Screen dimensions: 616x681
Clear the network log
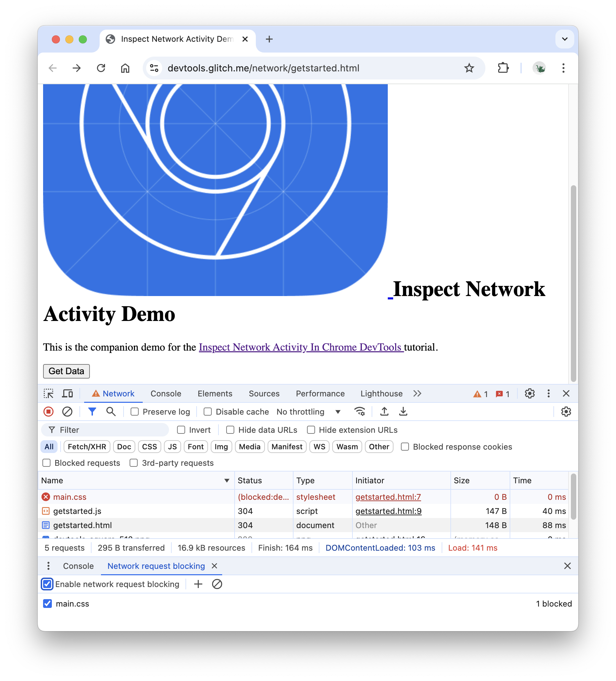67,412
